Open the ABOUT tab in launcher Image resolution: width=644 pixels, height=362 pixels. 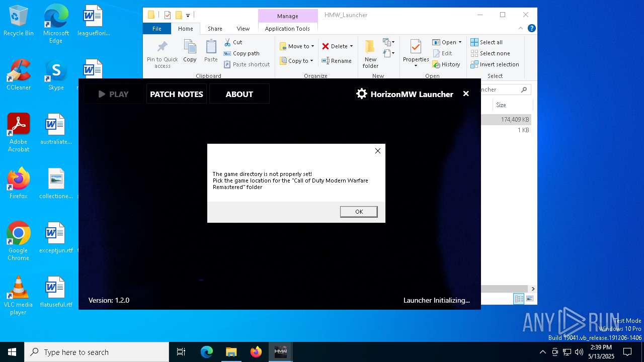click(239, 94)
